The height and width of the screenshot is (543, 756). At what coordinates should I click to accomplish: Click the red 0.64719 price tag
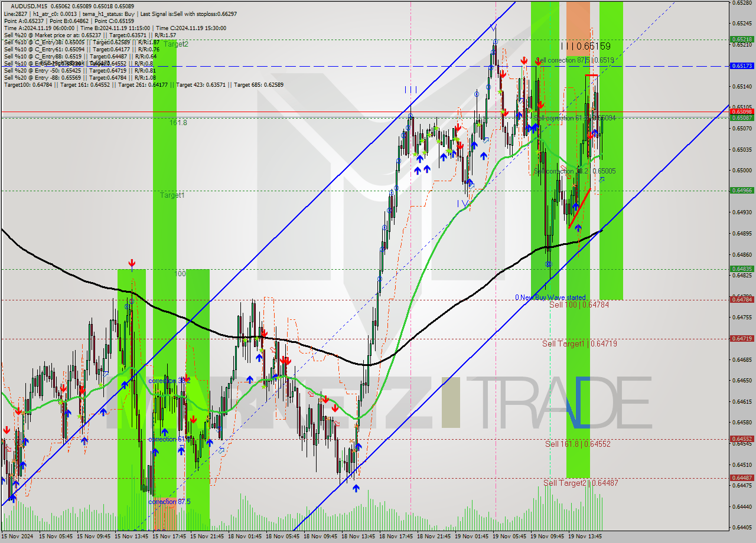(741, 339)
